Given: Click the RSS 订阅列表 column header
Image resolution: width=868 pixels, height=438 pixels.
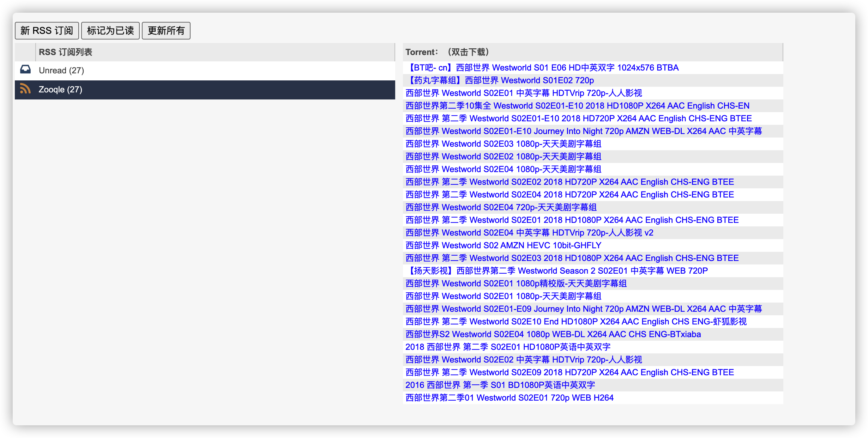Looking at the screenshot, I should [x=66, y=52].
